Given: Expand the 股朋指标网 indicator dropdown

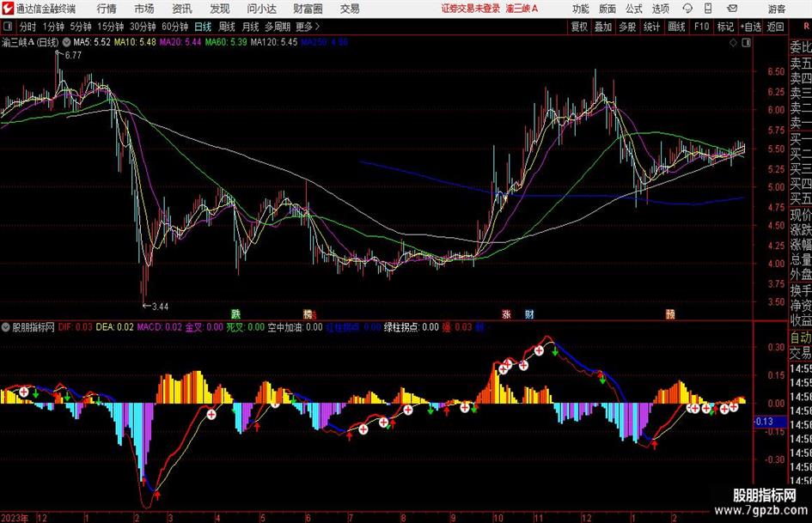Looking at the screenshot, I should click(6, 327).
